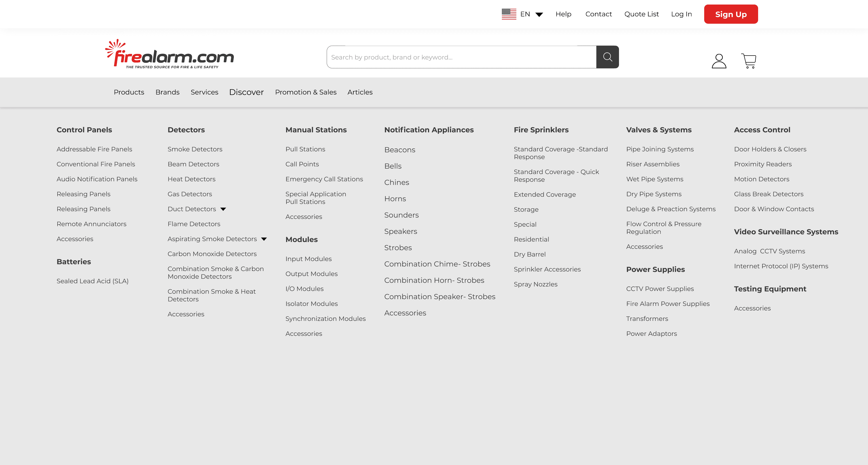Open the Quote List link

pos(641,14)
